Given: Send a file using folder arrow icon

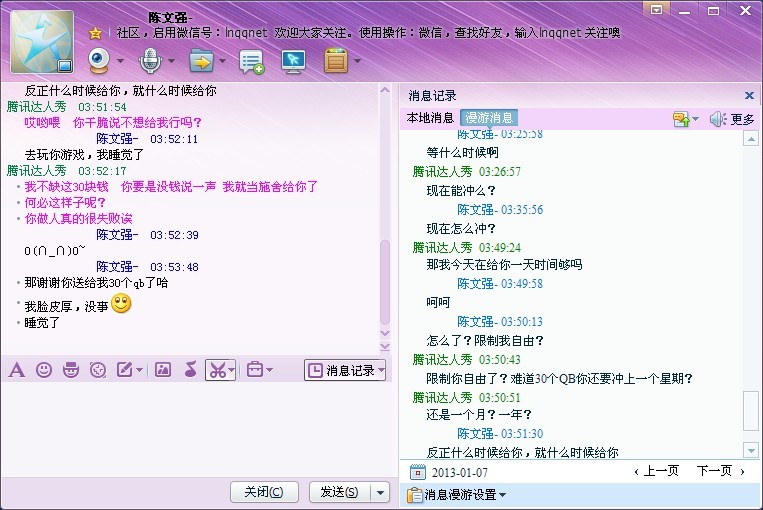Looking at the screenshot, I should pos(201,61).
